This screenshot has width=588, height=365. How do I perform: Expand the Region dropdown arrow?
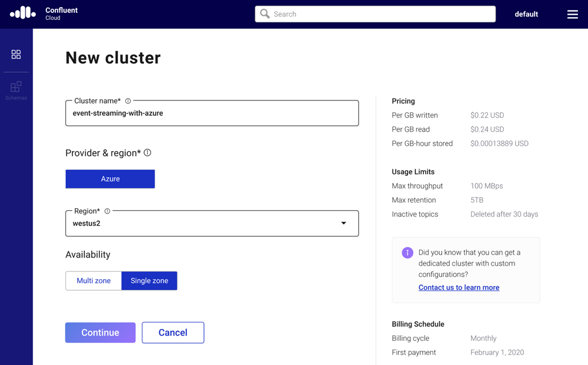[343, 223]
